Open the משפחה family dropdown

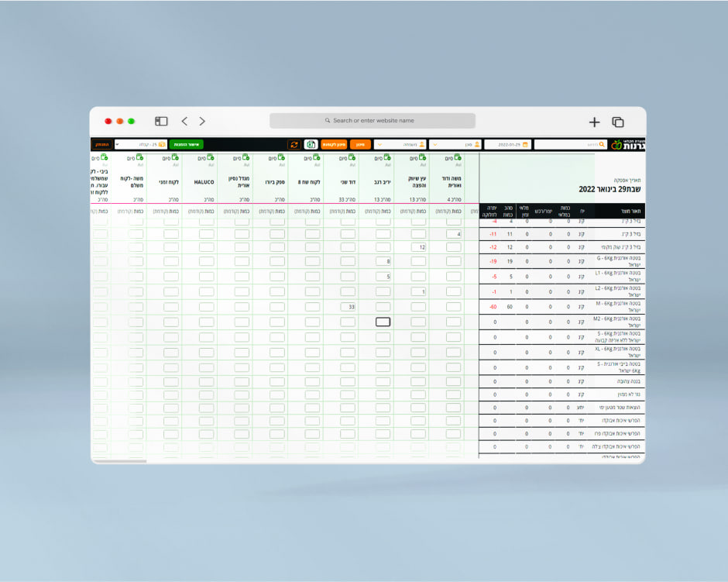400,144
